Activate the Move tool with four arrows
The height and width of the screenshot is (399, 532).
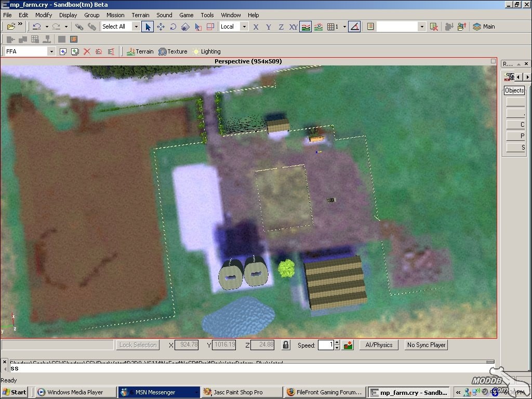click(161, 26)
